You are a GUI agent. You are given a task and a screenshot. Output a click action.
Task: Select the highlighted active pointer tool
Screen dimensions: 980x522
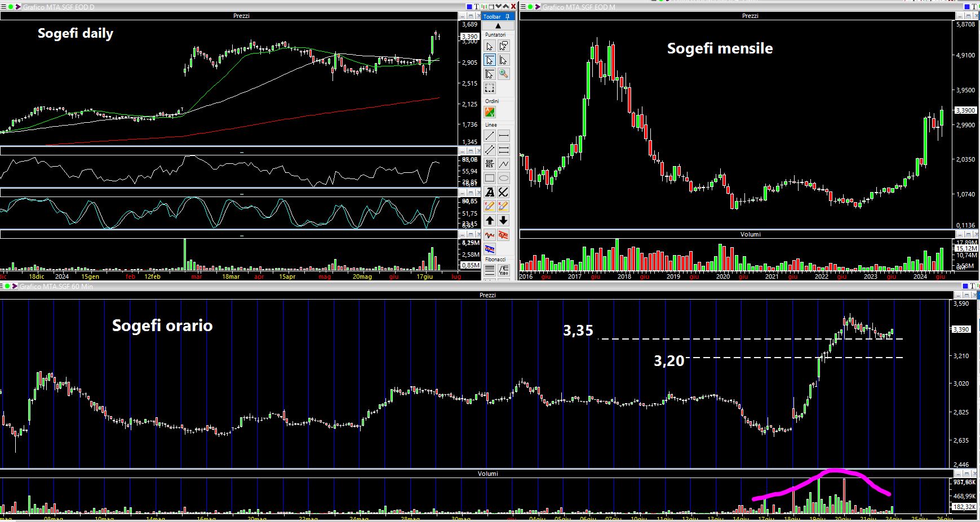click(x=490, y=60)
